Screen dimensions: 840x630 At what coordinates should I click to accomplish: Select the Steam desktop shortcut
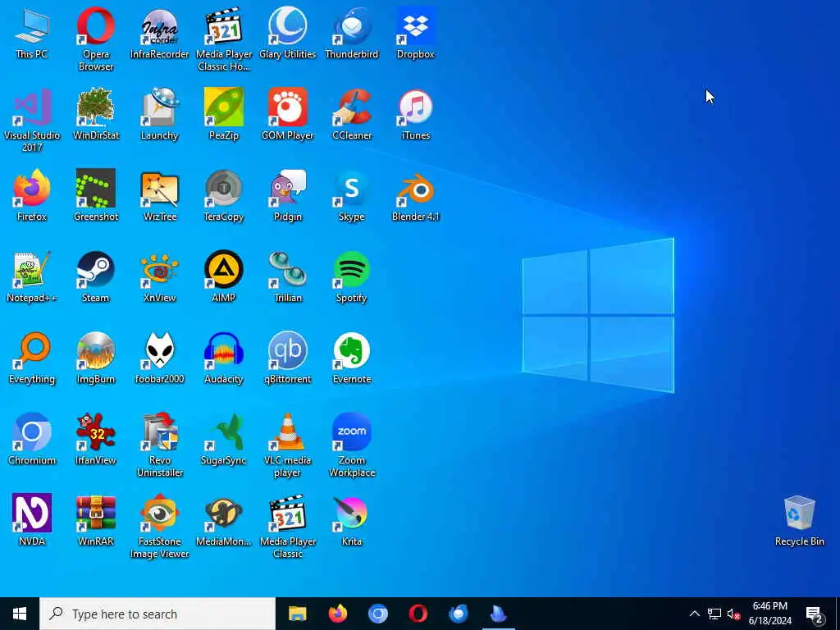click(96, 276)
